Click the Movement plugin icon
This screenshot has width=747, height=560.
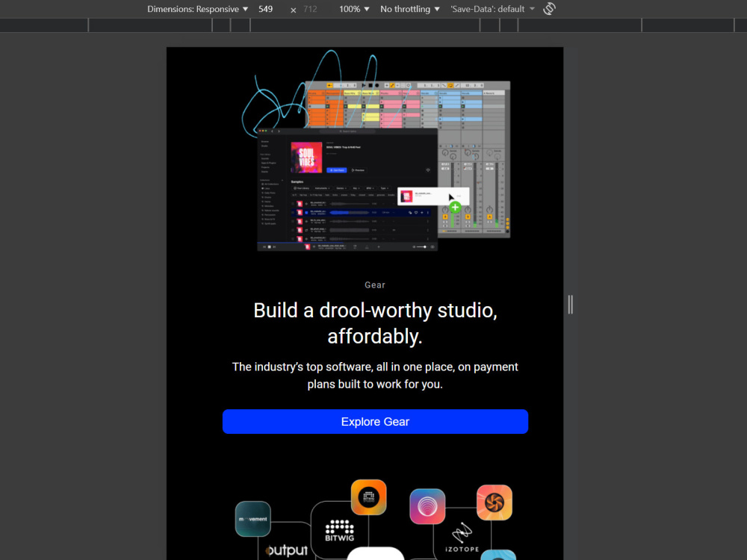(253, 519)
